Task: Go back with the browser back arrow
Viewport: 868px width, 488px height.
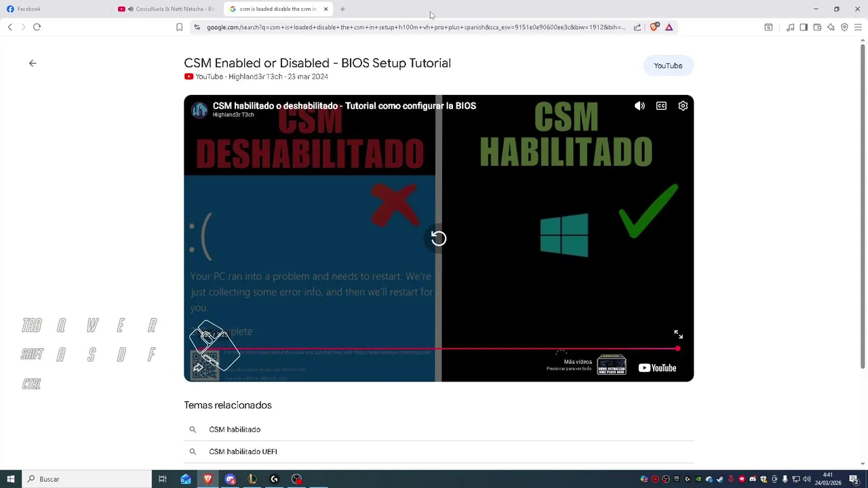Action: click(9, 27)
